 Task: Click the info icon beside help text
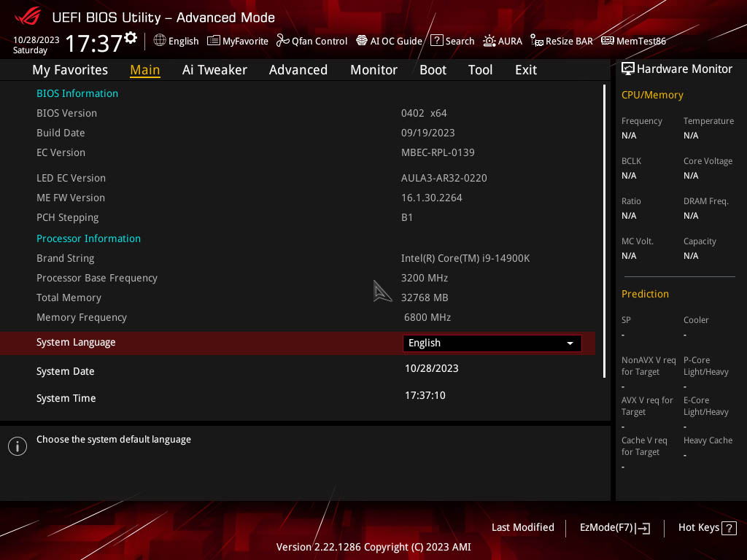click(x=18, y=446)
